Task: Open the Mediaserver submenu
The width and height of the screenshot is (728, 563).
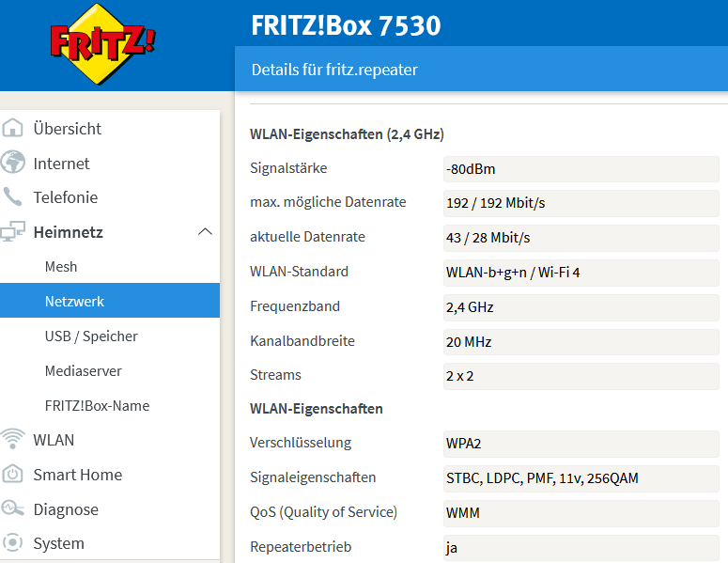Action: click(x=83, y=370)
